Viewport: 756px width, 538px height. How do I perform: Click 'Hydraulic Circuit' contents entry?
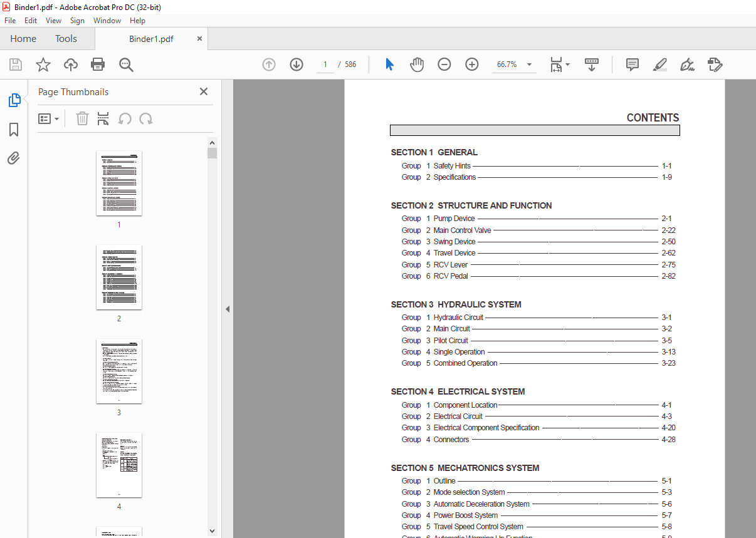point(458,318)
